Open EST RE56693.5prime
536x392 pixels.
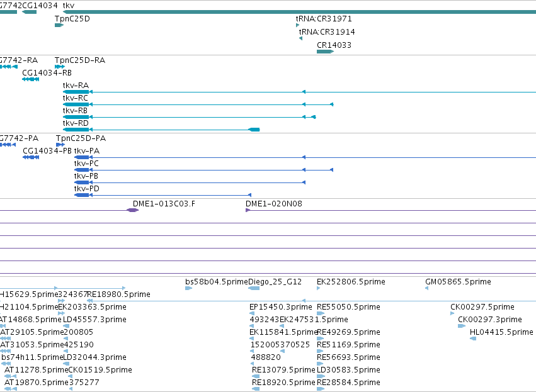348,357
